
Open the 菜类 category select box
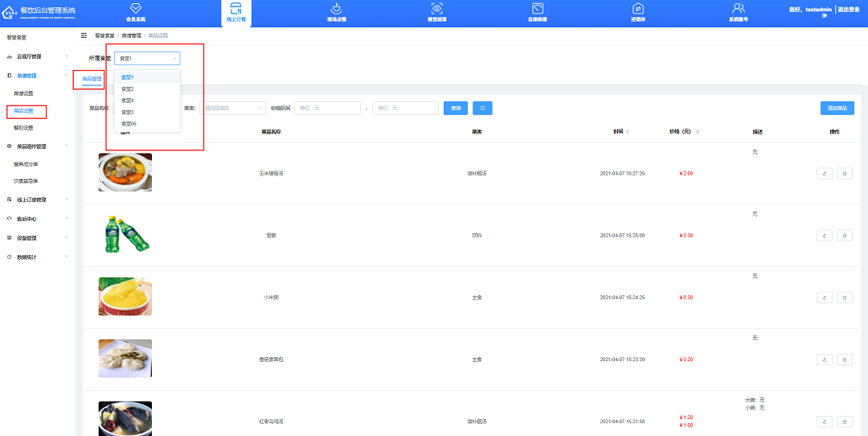coord(233,108)
